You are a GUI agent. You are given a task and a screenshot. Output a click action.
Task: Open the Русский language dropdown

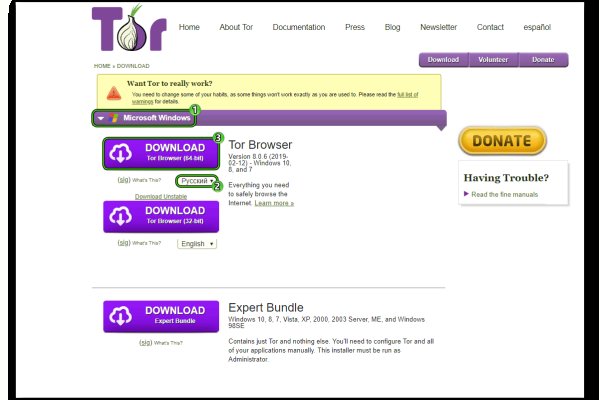point(197,181)
